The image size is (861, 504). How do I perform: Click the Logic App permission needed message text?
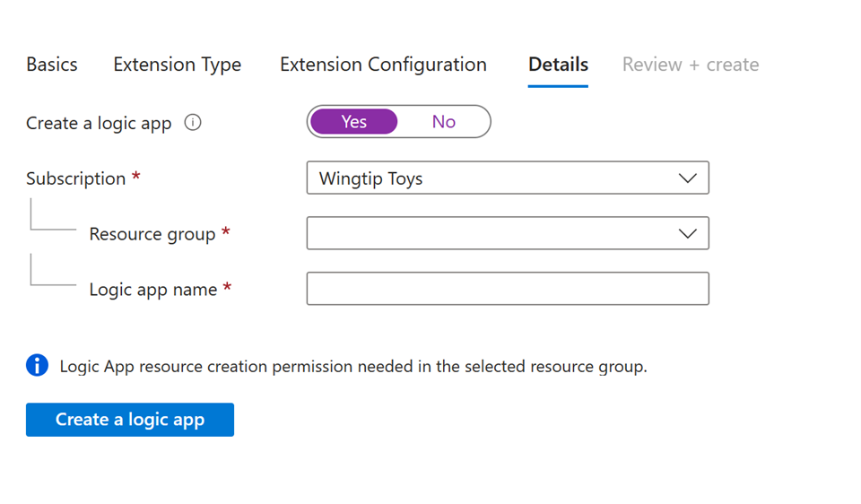coord(352,366)
